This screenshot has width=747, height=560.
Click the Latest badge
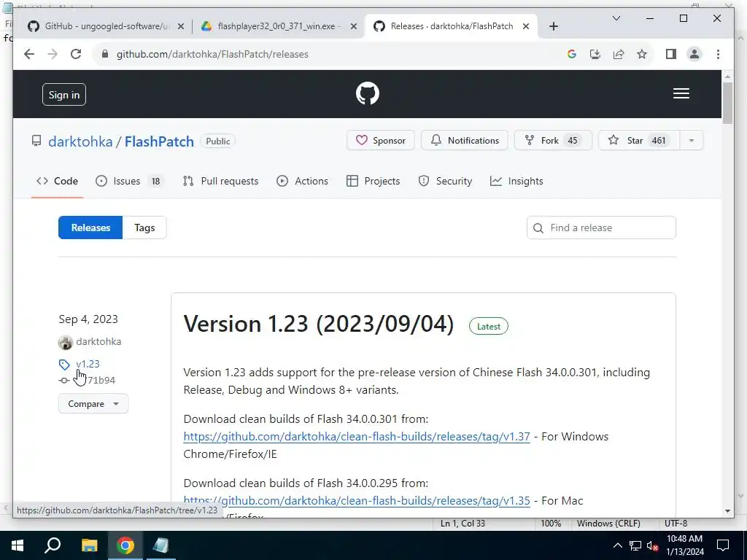[488, 326]
